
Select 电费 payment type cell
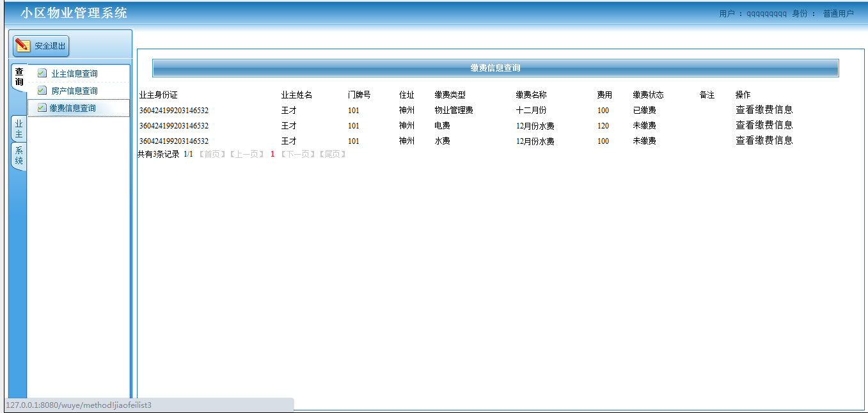pos(443,125)
